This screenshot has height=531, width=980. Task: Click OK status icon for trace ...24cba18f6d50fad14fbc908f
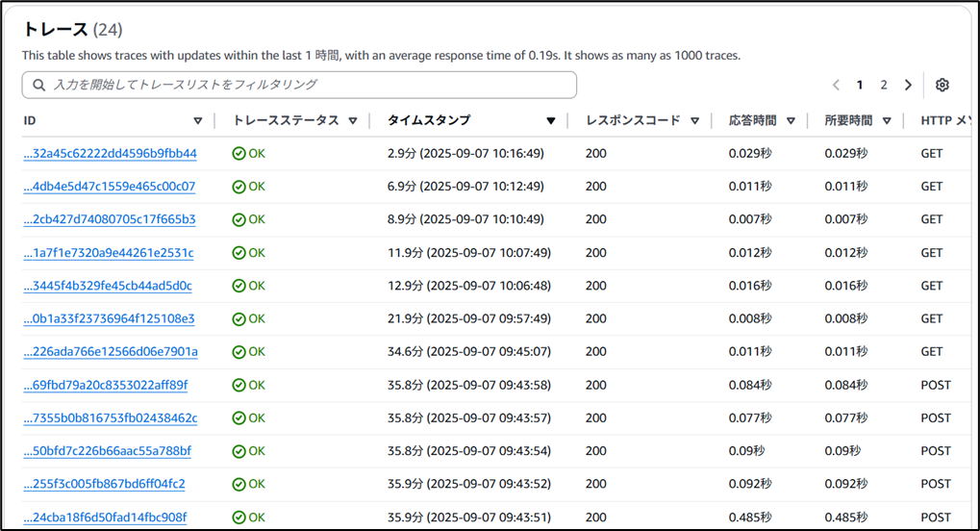pyautogui.click(x=239, y=518)
